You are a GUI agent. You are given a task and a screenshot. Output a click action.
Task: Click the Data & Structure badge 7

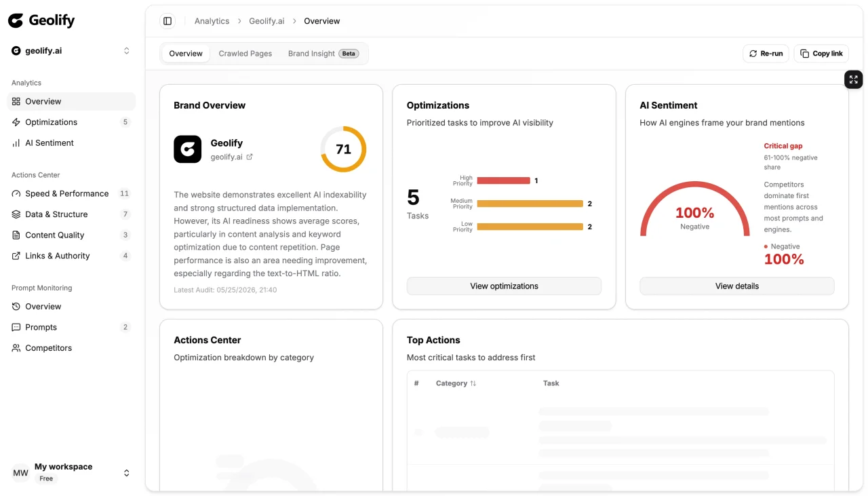click(125, 214)
